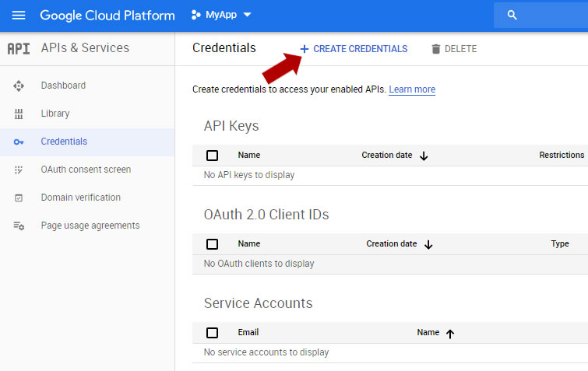Click the MyApp project hexagon icon
Screen dimensions: 588x371
pos(195,15)
